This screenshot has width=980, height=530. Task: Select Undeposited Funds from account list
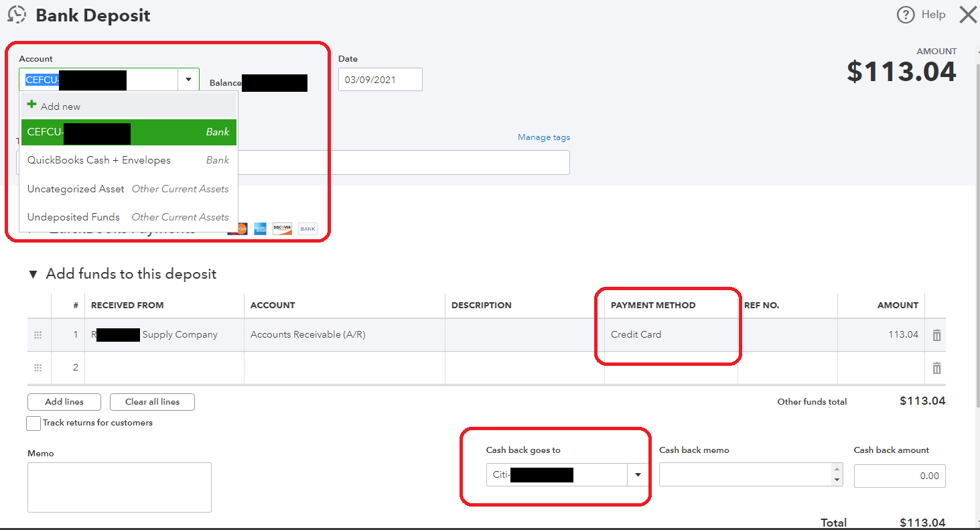coord(73,216)
